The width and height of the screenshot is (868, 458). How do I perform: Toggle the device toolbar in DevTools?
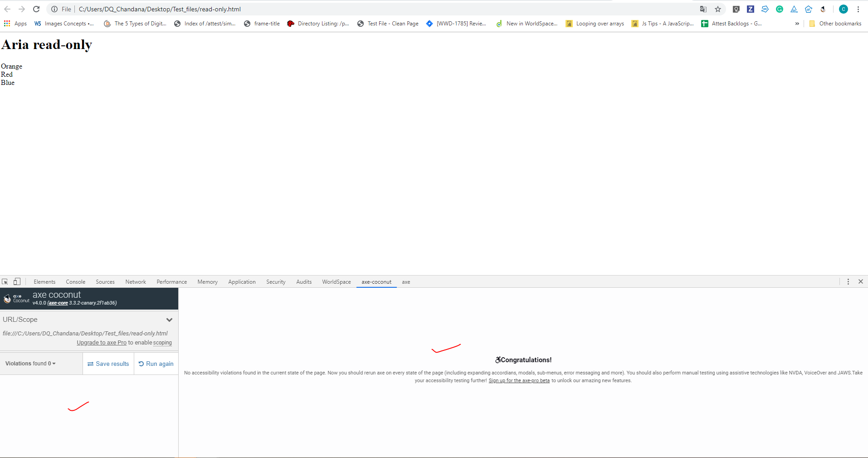click(x=17, y=281)
